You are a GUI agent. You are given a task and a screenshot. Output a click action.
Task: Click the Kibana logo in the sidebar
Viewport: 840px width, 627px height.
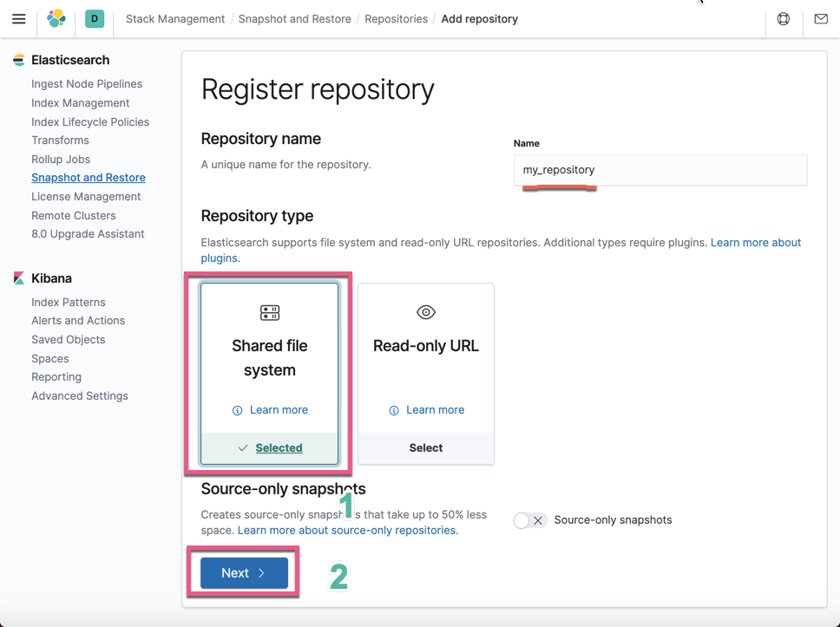coord(19,278)
